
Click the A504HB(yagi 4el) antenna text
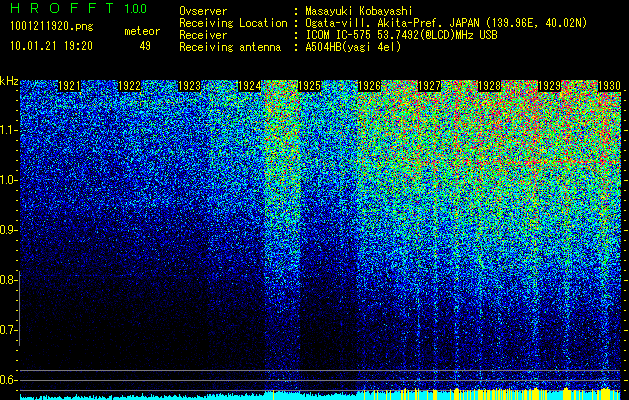[353, 47]
